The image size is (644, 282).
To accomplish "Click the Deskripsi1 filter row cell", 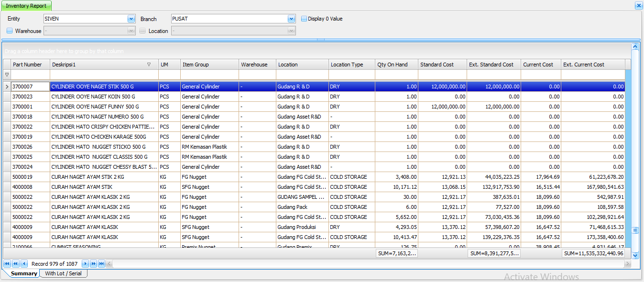I will pyautogui.click(x=104, y=75).
